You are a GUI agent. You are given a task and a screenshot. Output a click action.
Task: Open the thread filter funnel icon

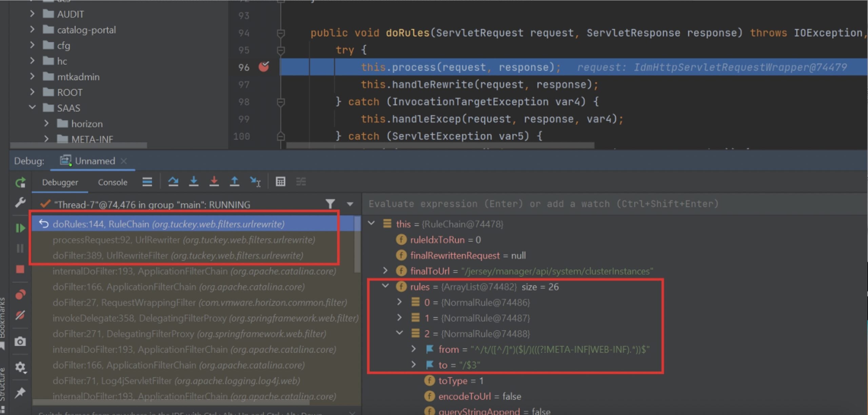pyautogui.click(x=330, y=204)
